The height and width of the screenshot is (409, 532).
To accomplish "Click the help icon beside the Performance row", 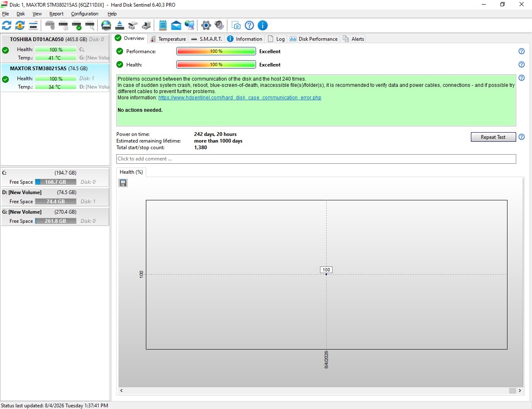I will 522,51.
